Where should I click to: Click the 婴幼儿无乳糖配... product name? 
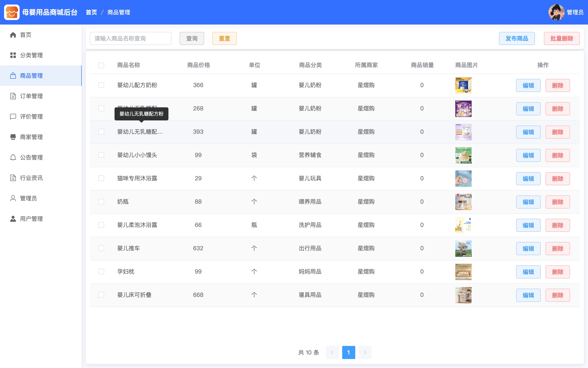click(x=140, y=132)
